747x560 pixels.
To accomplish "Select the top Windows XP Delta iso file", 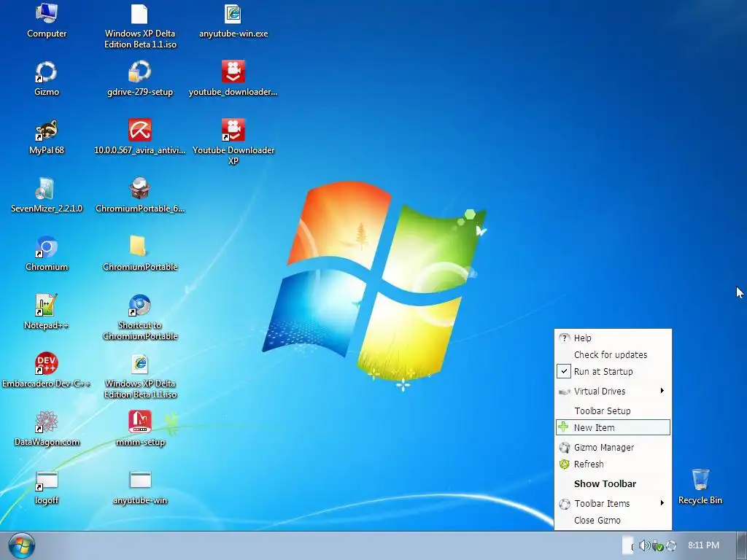I will point(139,13).
